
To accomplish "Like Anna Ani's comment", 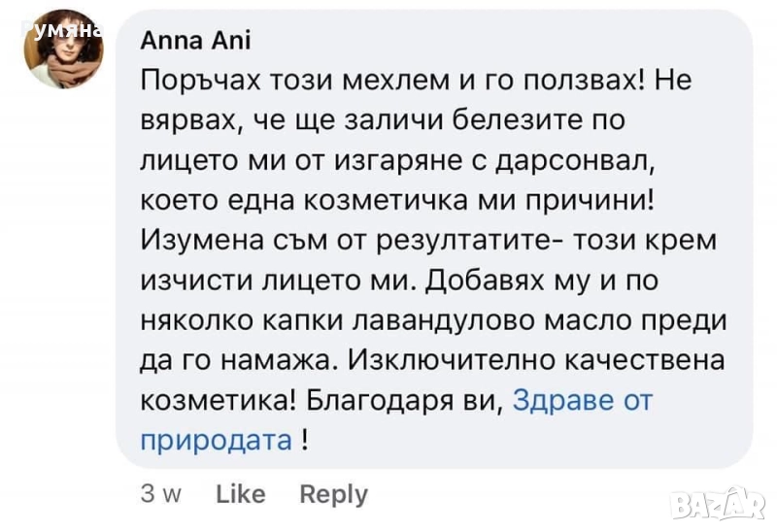I will coord(240,494).
